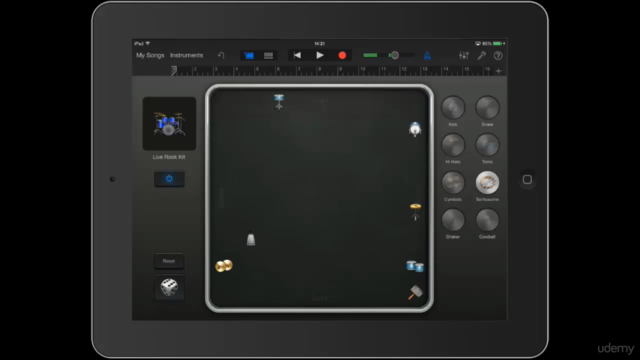Viewport: 640px width, 360px height.
Task: Tap the Snare instrument slot
Action: 487,107
